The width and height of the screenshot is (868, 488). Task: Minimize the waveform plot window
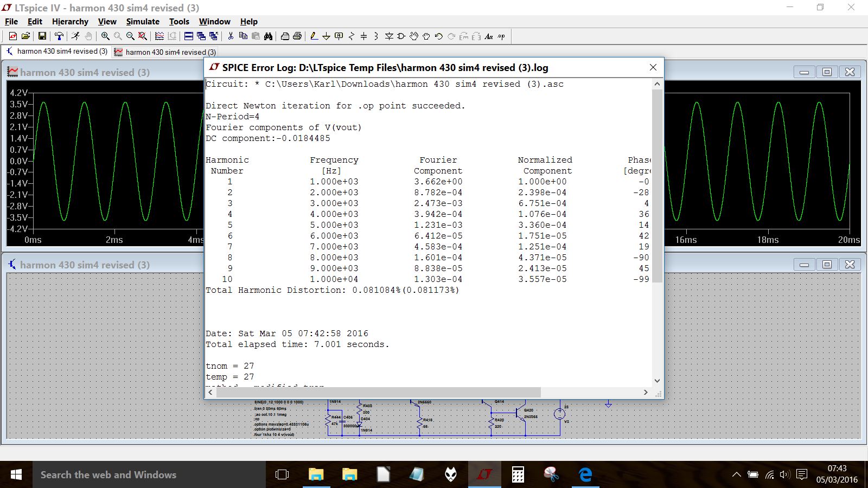pos(804,72)
